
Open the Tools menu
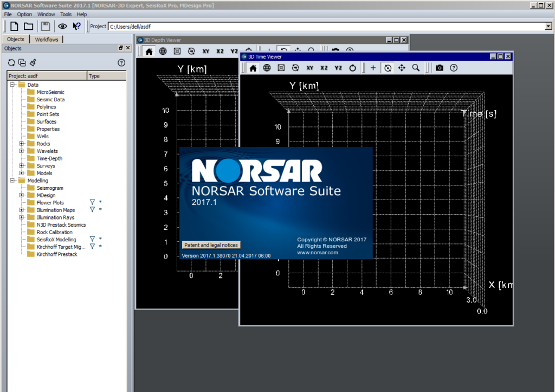click(x=66, y=14)
